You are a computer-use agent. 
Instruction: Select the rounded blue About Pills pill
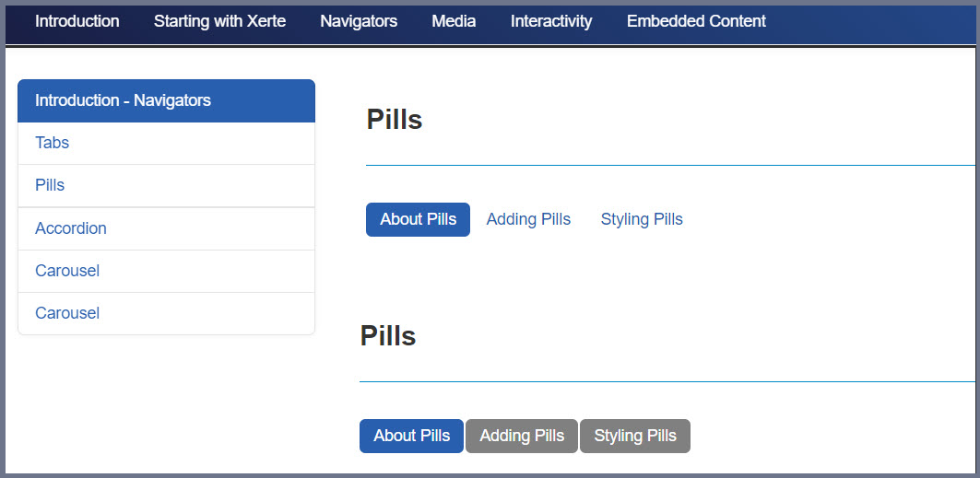[x=418, y=219]
